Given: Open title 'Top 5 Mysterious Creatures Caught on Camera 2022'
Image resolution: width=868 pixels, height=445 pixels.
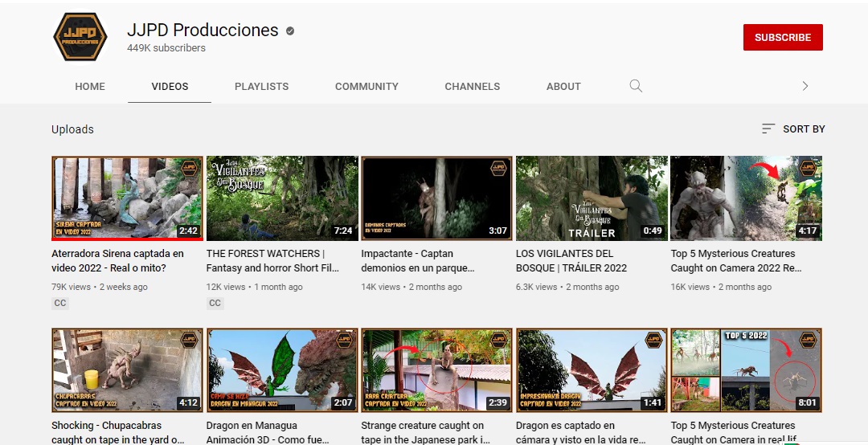Looking at the screenshot, I should [x=736, y=261].
